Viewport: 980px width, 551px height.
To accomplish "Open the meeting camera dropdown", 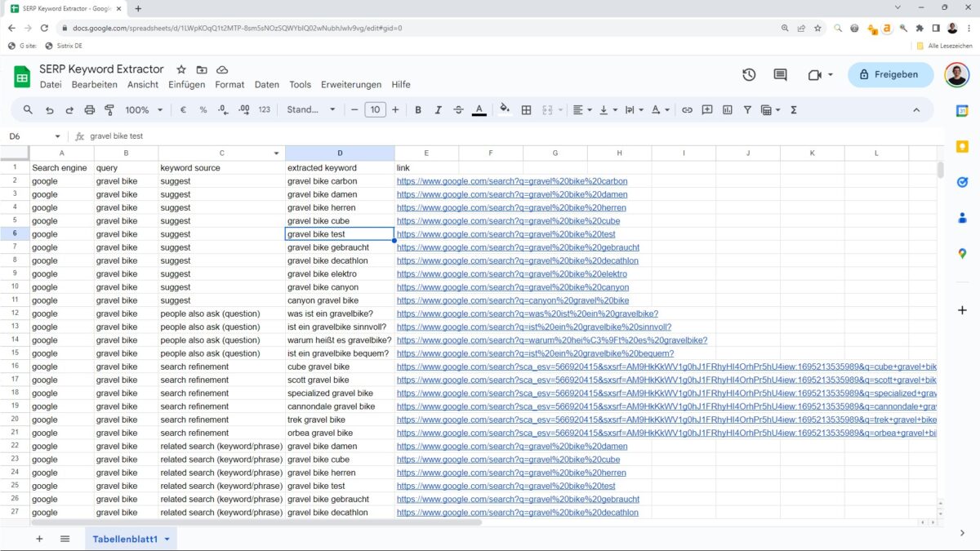I will [820, 74].
